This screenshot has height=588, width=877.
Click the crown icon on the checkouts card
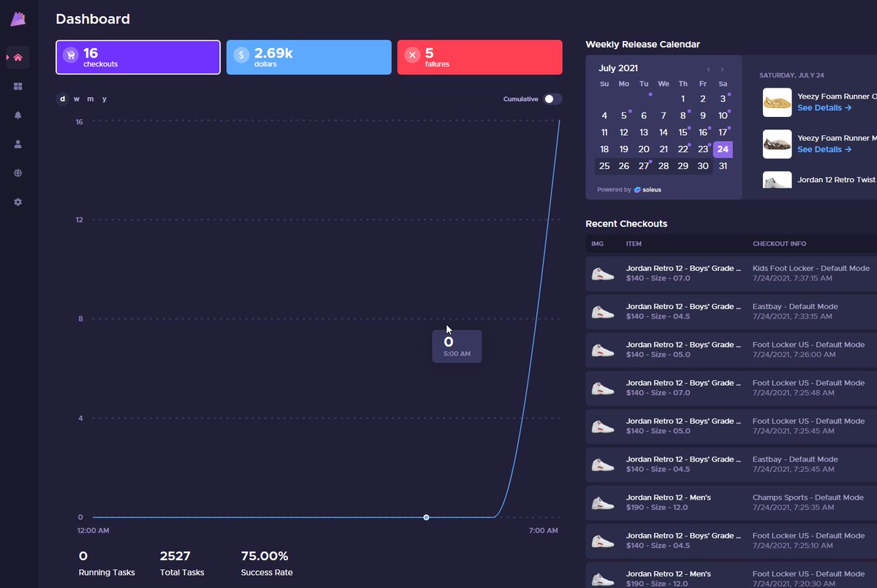coord(70,54)
